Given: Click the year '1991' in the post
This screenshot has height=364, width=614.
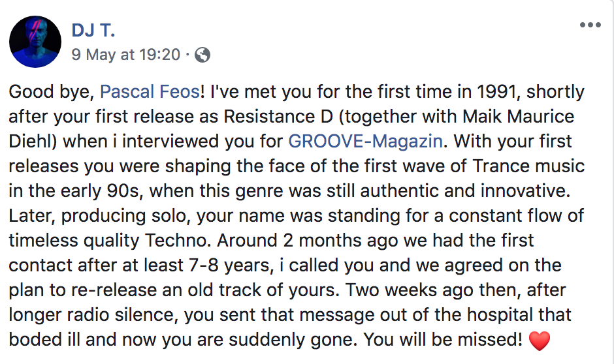Looking at the screenshot, I should [496, 91].
